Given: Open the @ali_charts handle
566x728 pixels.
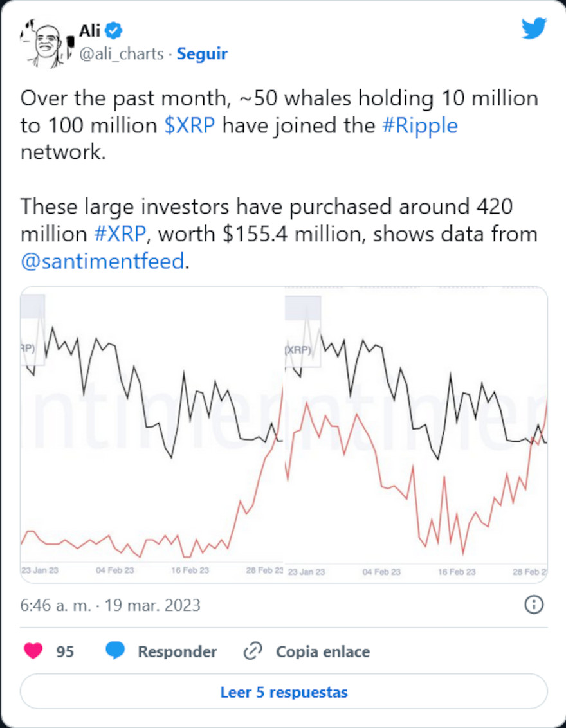Looking at the screenshot, I should point(121,54).
